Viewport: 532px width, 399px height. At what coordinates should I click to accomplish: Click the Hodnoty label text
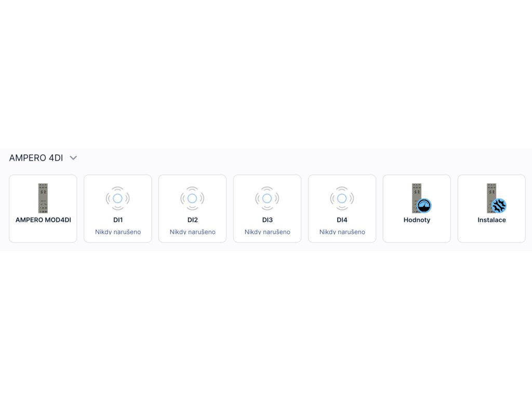(417, 220)
